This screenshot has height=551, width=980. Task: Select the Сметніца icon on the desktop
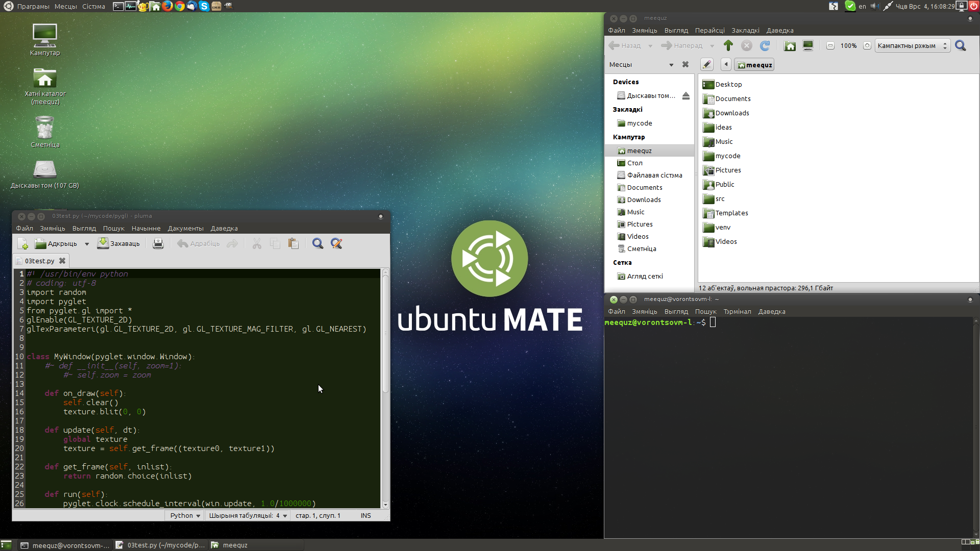pos(45,132)
